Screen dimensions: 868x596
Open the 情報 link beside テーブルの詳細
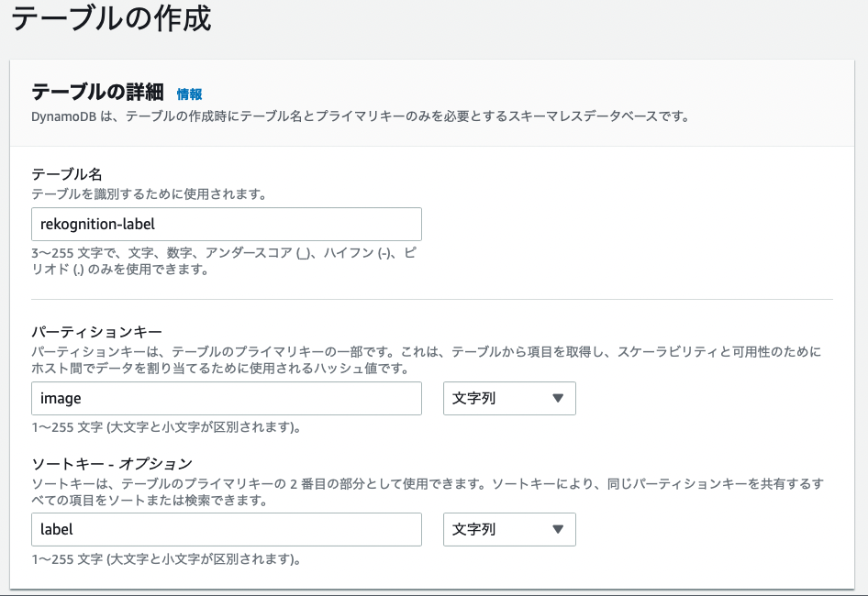[189, 94]
